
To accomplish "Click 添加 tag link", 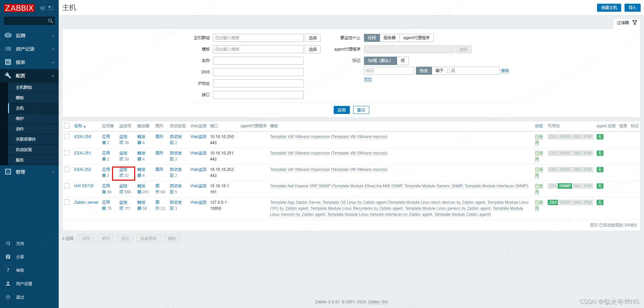I will (368, 79).
